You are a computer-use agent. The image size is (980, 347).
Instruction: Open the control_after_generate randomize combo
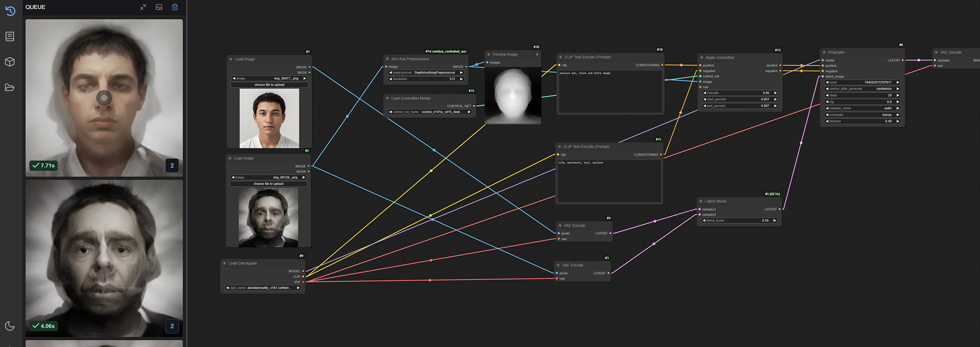click(862, 89)
